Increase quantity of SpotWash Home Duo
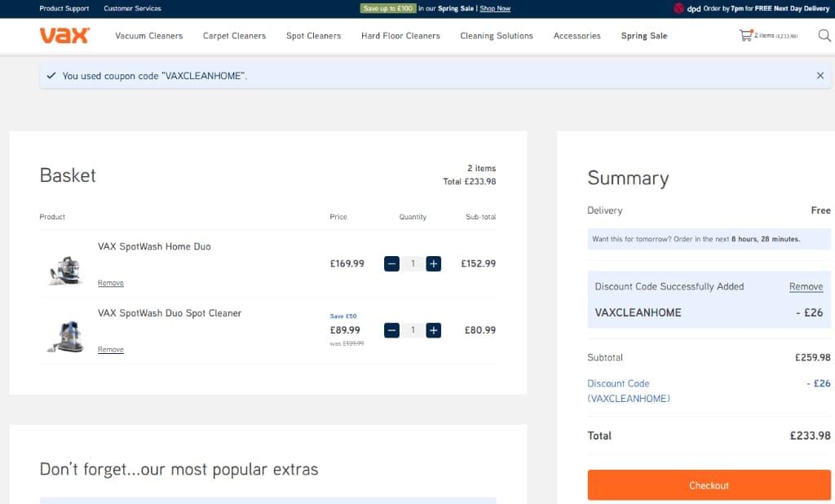 [434, 263]
